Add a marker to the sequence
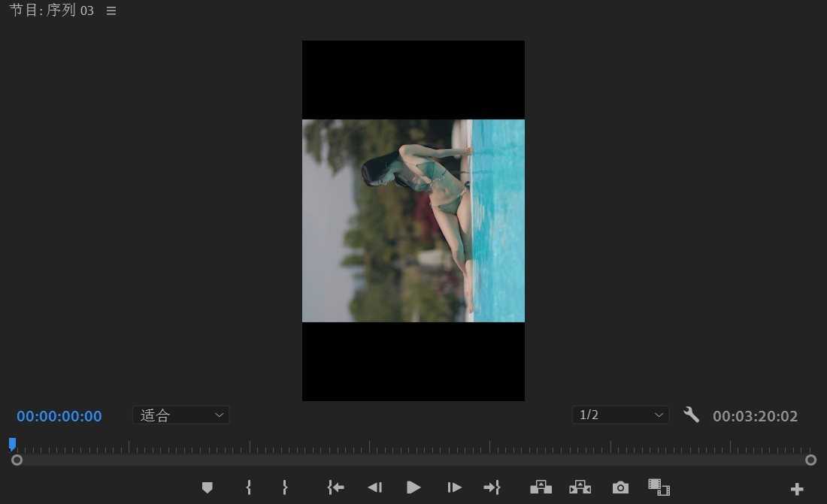 [x=208, y=487]
